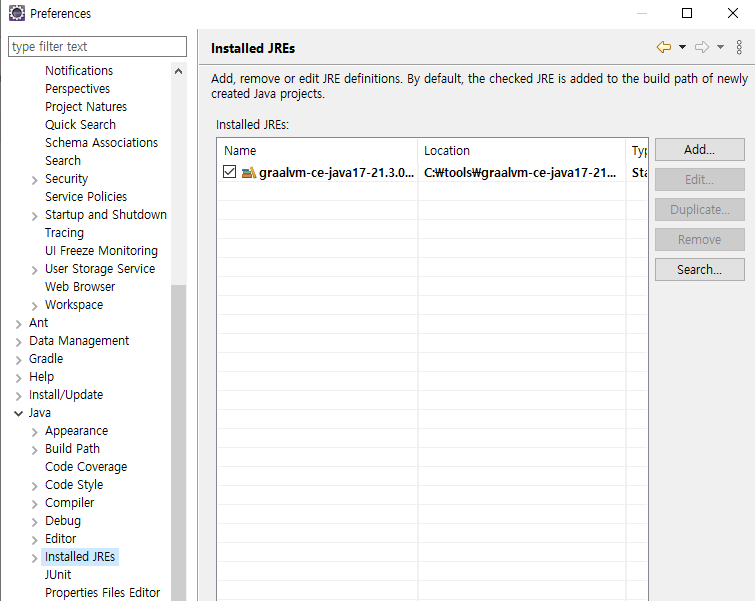Expand the Editor node under Java

click(35, 540)
